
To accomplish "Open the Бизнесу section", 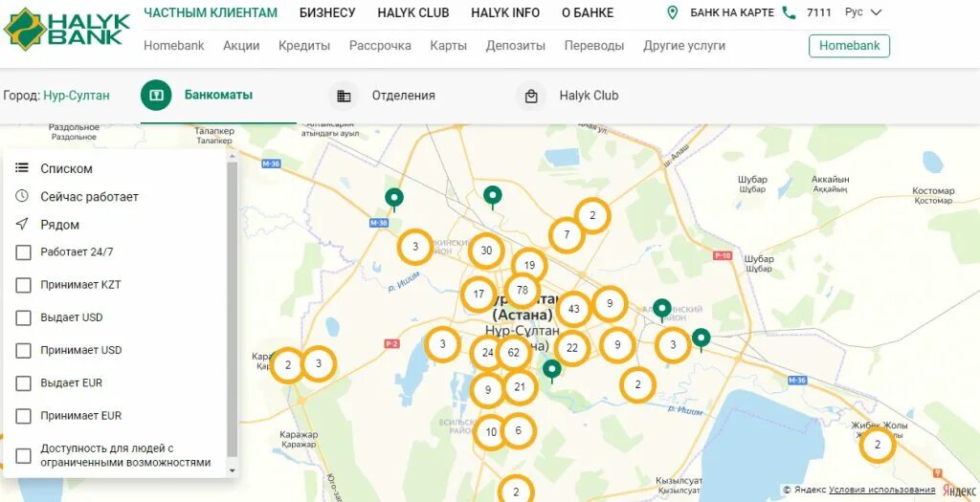I will [x=327, y=12].
